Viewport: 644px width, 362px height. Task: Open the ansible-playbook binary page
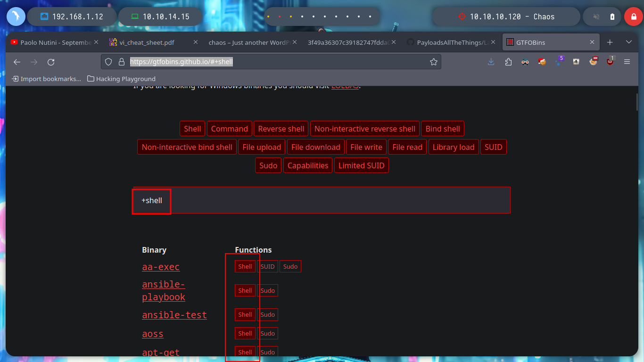[164, 291]
